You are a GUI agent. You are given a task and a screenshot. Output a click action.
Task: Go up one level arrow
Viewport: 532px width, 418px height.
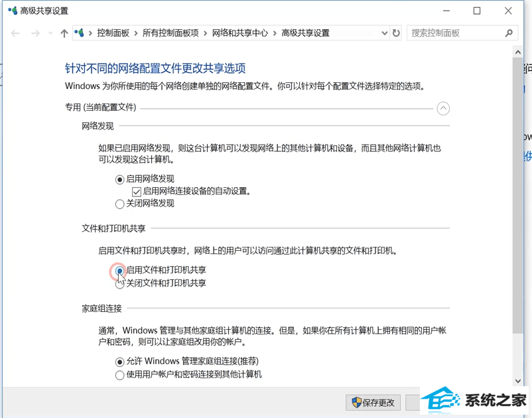(x=64, y=33)
